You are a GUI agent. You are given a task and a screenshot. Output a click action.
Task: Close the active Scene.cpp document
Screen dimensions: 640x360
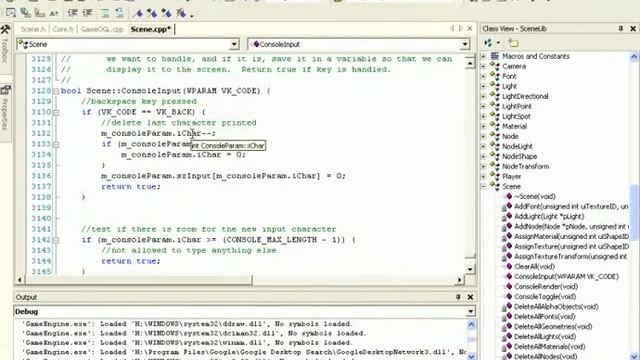click(x=470, y=28)
